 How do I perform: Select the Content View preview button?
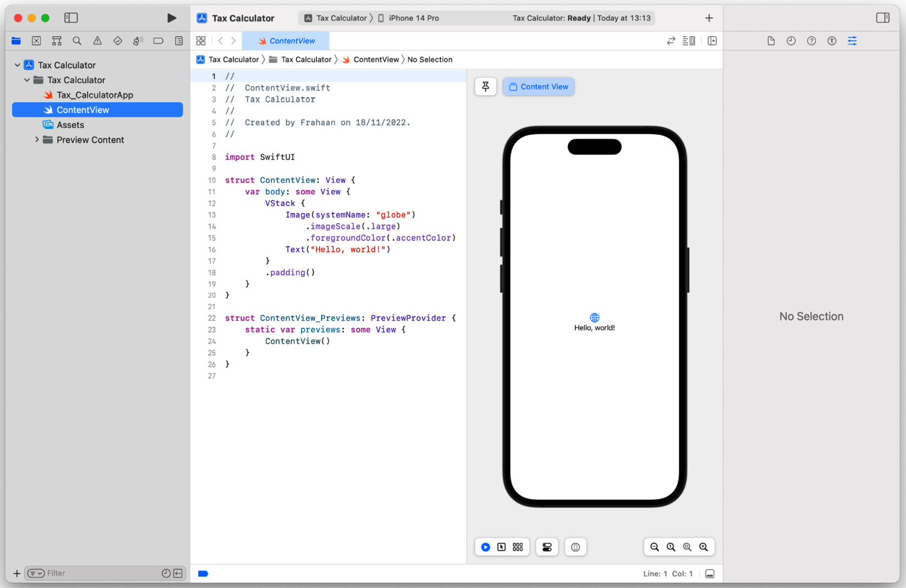[539, 87]
